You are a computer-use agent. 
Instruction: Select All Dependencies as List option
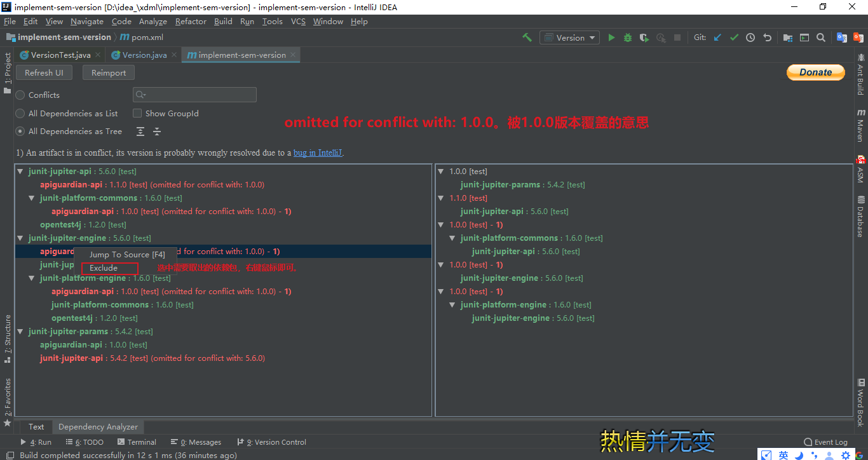[x=21, y=114]
